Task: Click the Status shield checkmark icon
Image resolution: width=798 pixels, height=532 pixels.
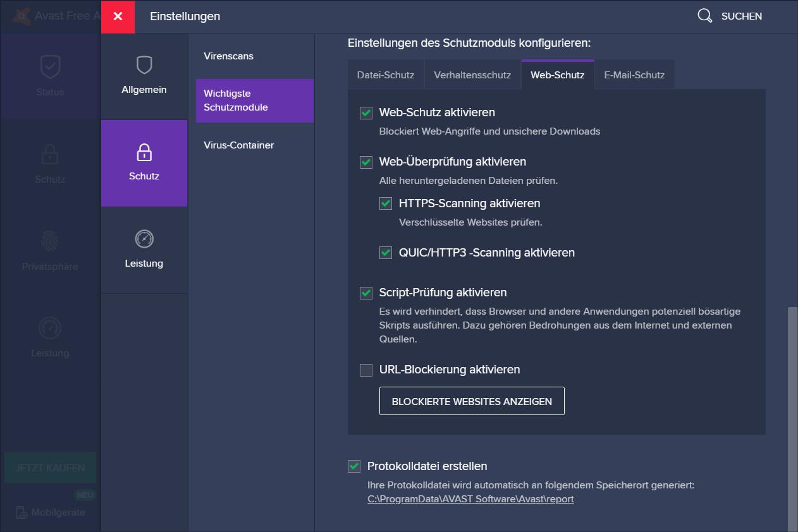Action: 50,66
